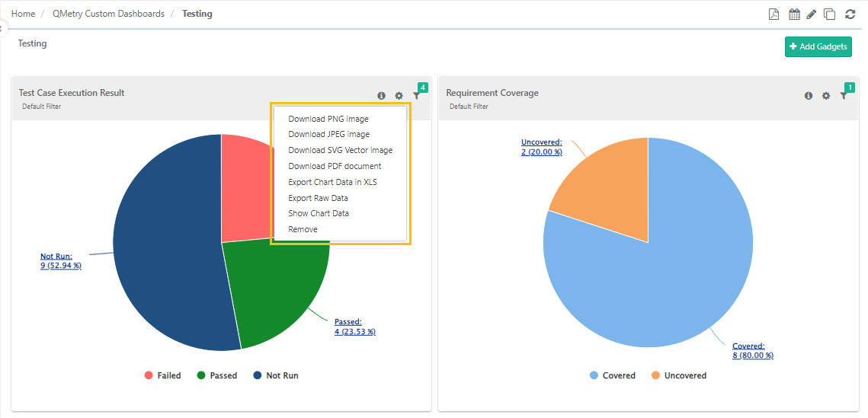Choose Download SVG Vector image
This screenshot has width=868, height=418.
[x=341, y=150]
